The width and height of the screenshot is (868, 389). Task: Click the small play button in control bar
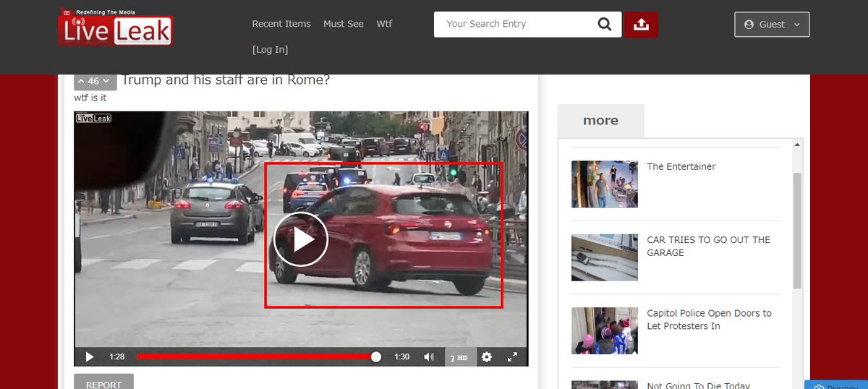click(x=90, y=356)
